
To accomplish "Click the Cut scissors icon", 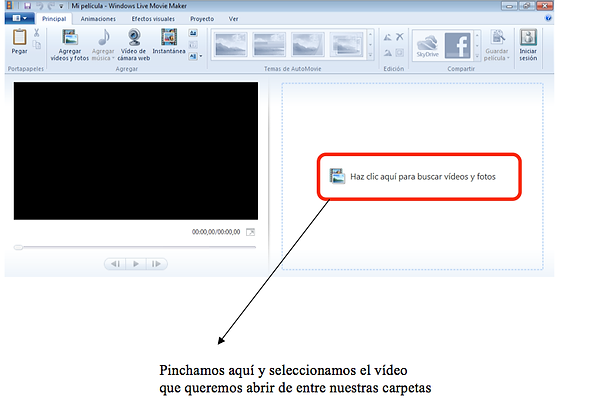I will click(36, 33).
